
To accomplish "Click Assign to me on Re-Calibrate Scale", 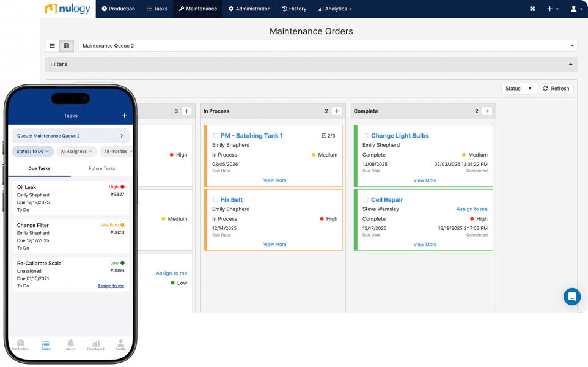I will [x=111, y=286].
